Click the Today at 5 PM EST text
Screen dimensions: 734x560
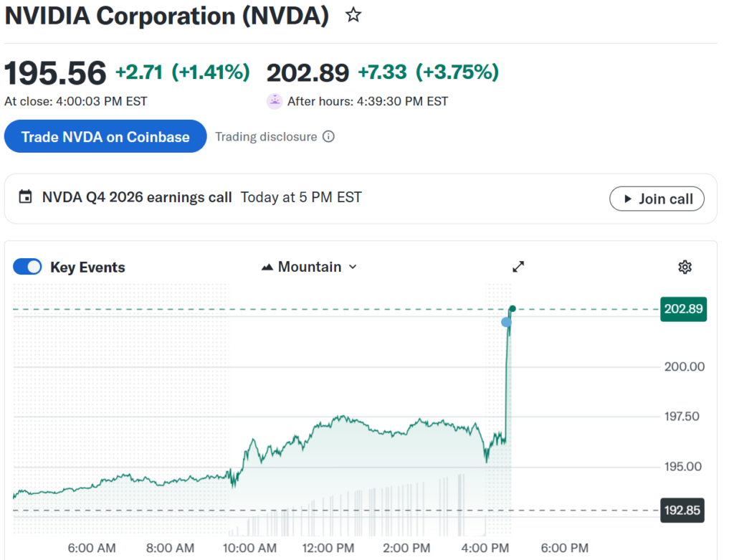tap(301, 196)
